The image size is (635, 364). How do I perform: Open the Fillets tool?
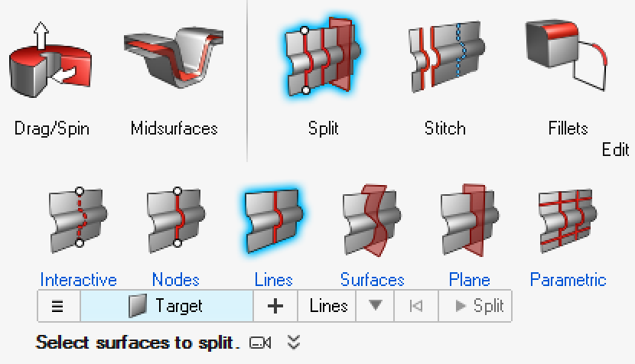pos(567,57)
